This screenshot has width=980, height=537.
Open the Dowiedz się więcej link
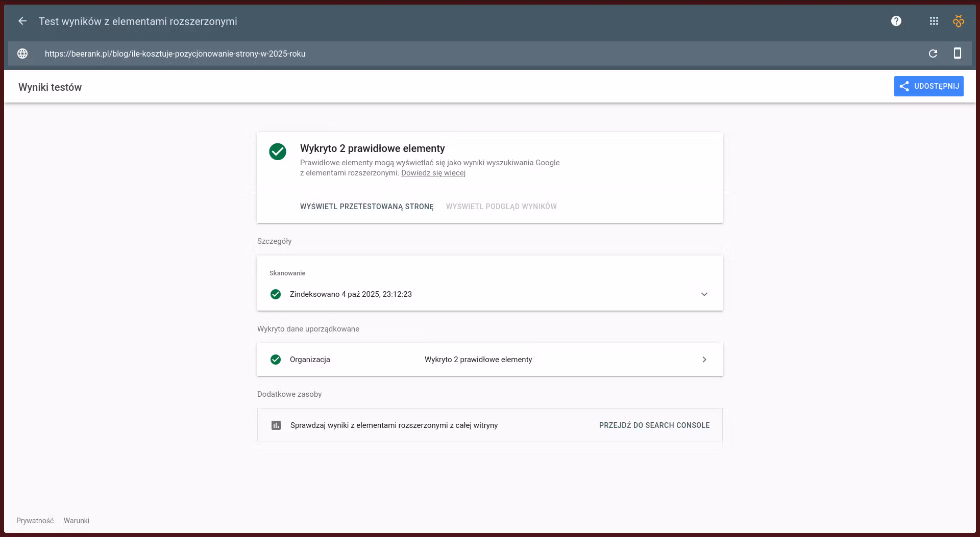click(433, 173)
